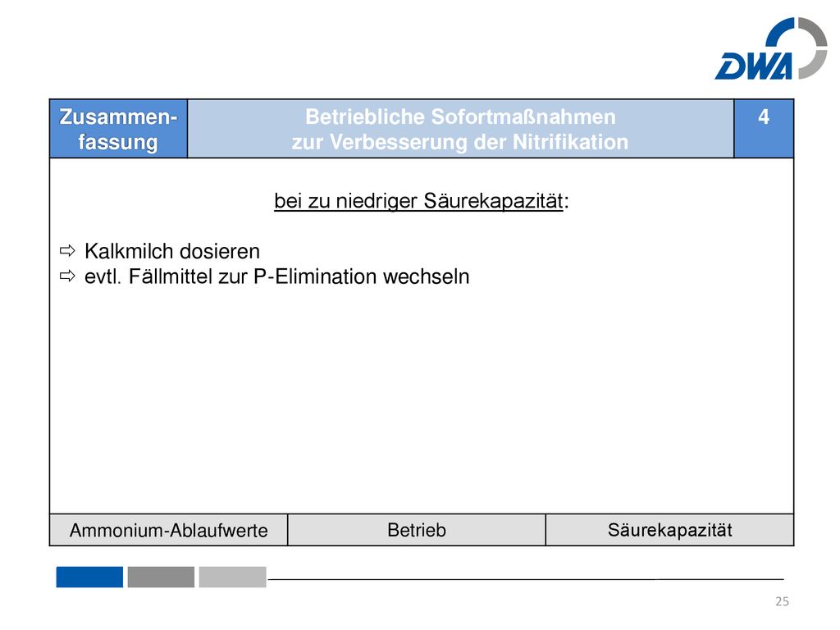Click the DWA logo

[771, 48]
